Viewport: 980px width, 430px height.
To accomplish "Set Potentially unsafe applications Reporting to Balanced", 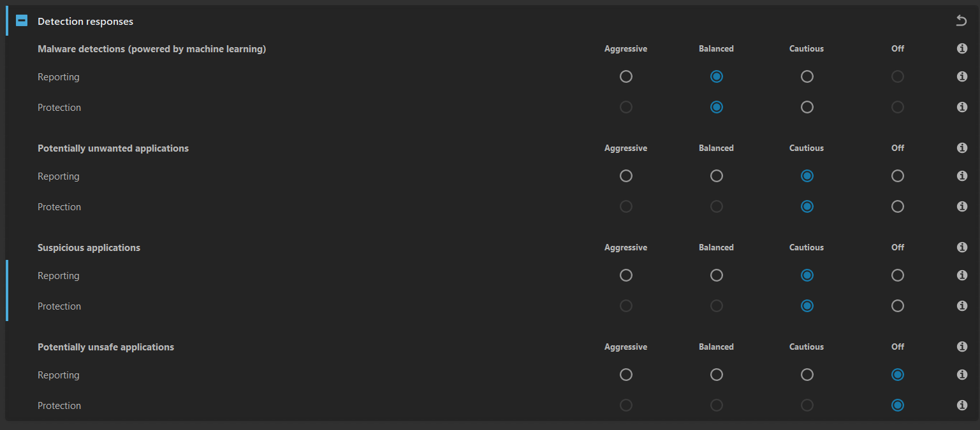I will coord(717,375).
